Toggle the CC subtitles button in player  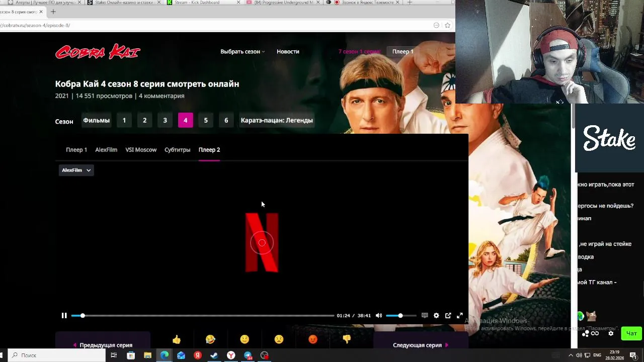[425, 316]
